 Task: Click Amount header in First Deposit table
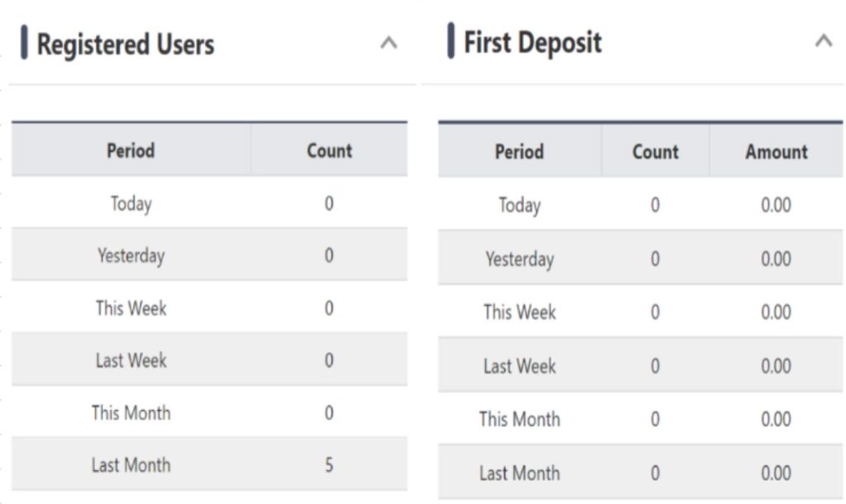[776, 152]
